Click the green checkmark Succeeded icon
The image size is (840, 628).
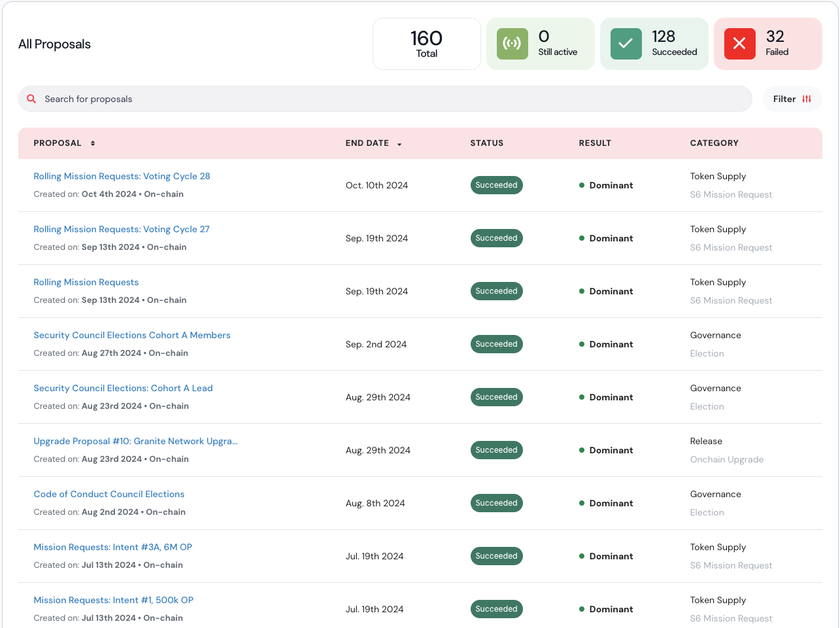[626, 44]
